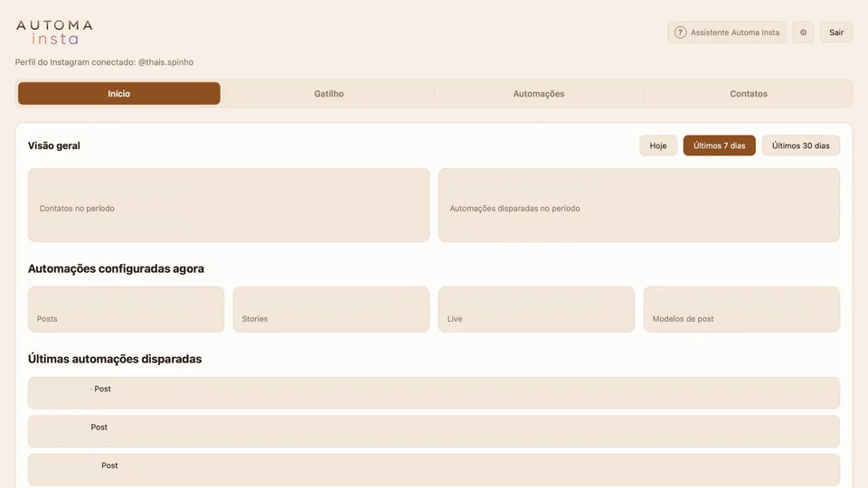Open the Live automation card
The width and height of the screenshot is (868, 488).
(x=536, y=309)
